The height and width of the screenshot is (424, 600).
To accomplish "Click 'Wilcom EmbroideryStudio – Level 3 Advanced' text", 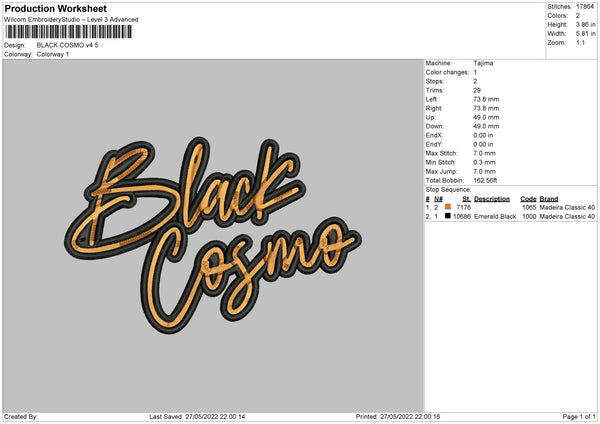I will tap(71, 20).
